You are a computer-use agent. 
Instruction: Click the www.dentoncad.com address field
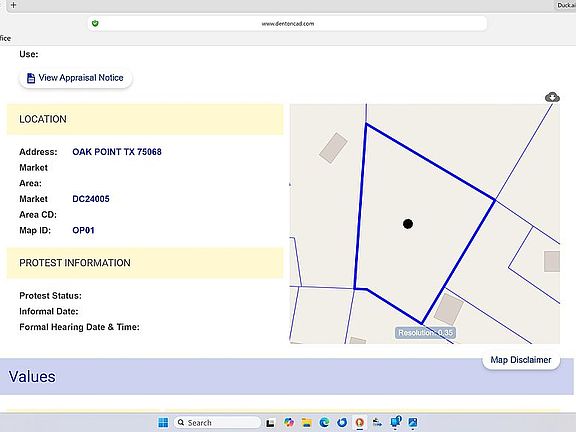point(288,24)
